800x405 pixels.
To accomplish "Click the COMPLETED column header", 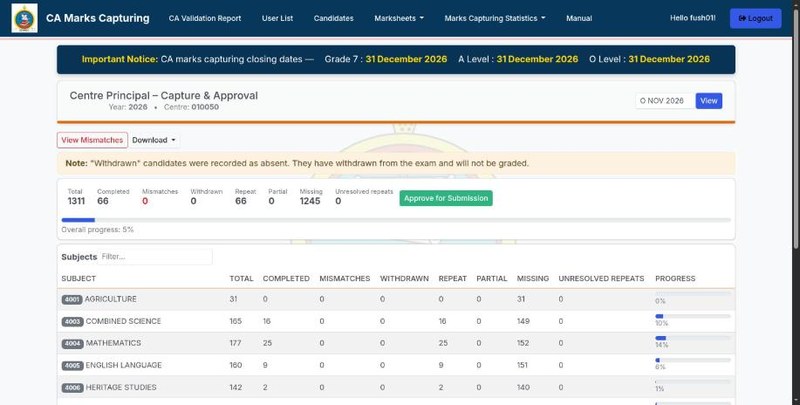I will 286,279.
